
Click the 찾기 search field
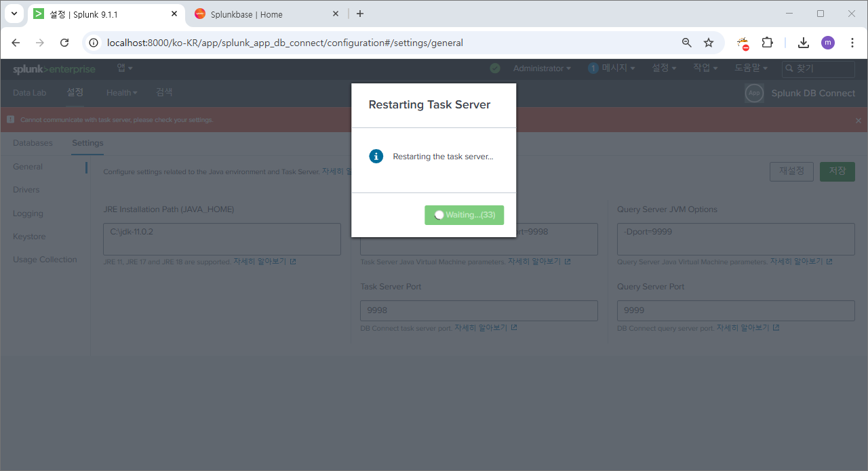pos(818,68)
